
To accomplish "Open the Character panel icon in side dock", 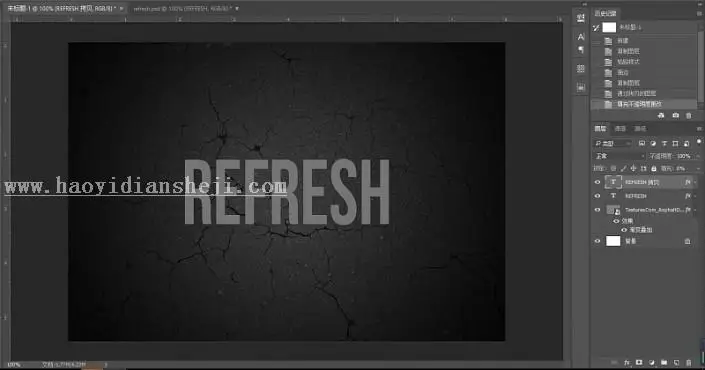I will point(581,37).
